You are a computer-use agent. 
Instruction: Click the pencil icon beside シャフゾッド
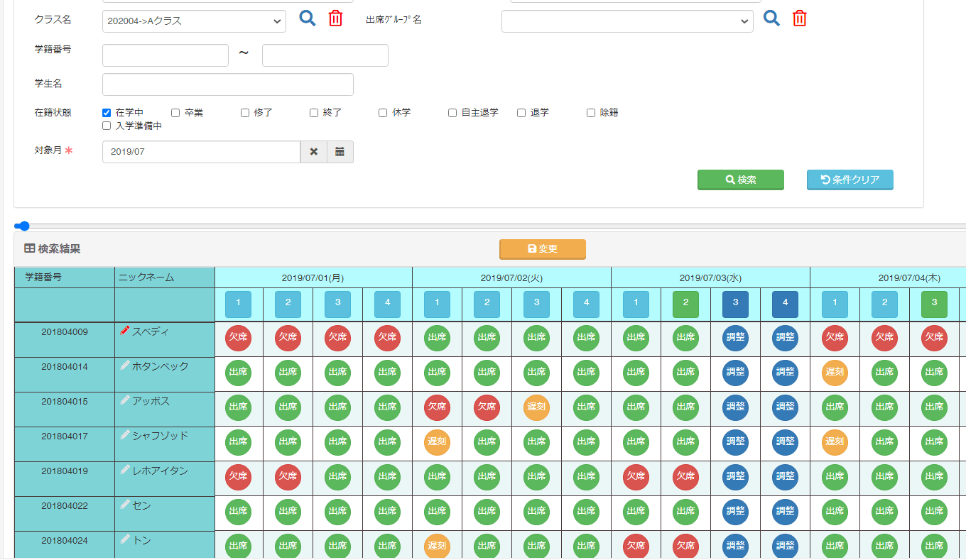pyautogui.click(x=125, y=435)
